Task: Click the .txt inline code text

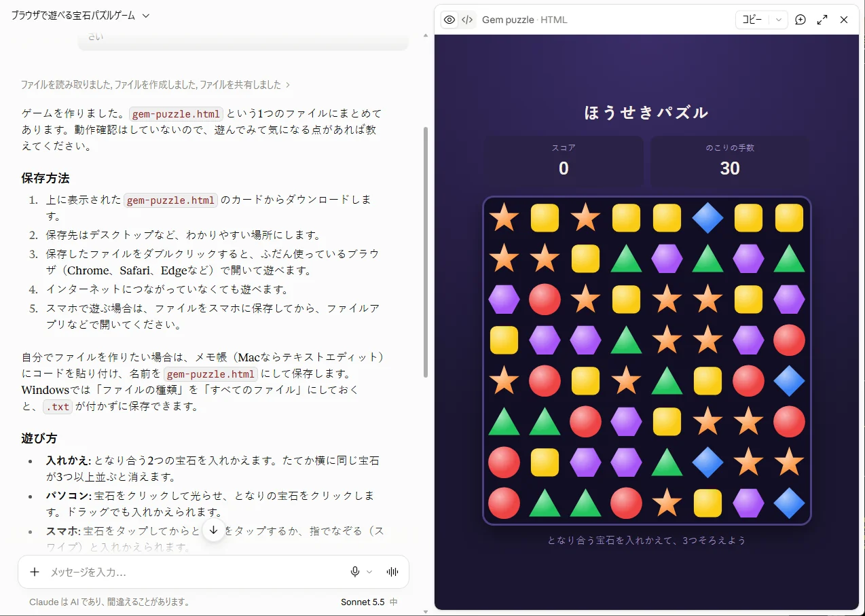Action: pyautogui.click(x=57, y=407)
